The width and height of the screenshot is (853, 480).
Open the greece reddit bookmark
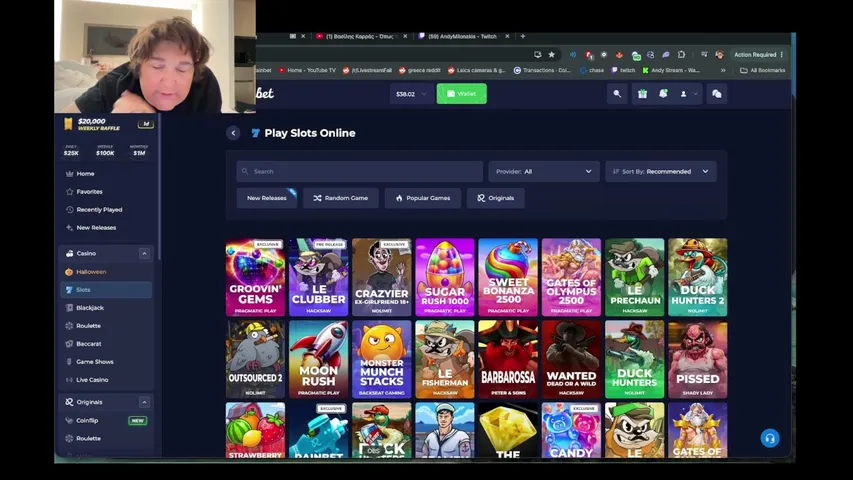tap(419, 70)
